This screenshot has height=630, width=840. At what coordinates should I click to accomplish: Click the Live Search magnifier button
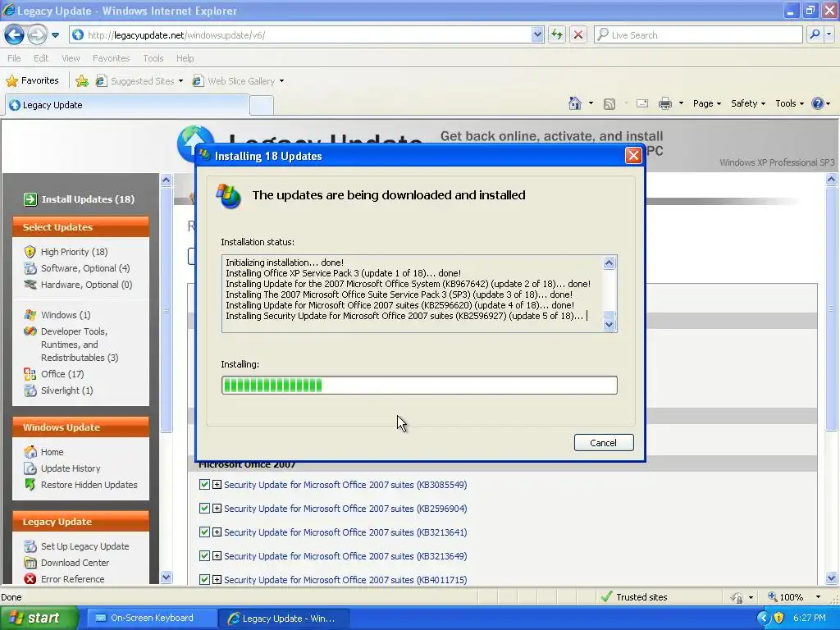pyautogui.click(x=815, y=34)
